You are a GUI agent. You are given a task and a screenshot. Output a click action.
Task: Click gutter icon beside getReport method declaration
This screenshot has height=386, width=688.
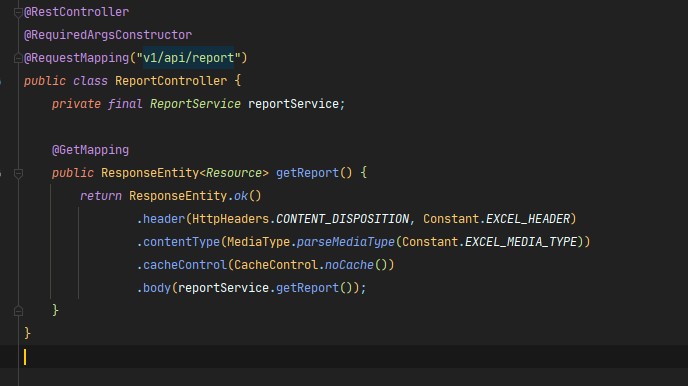pos(1,173)
